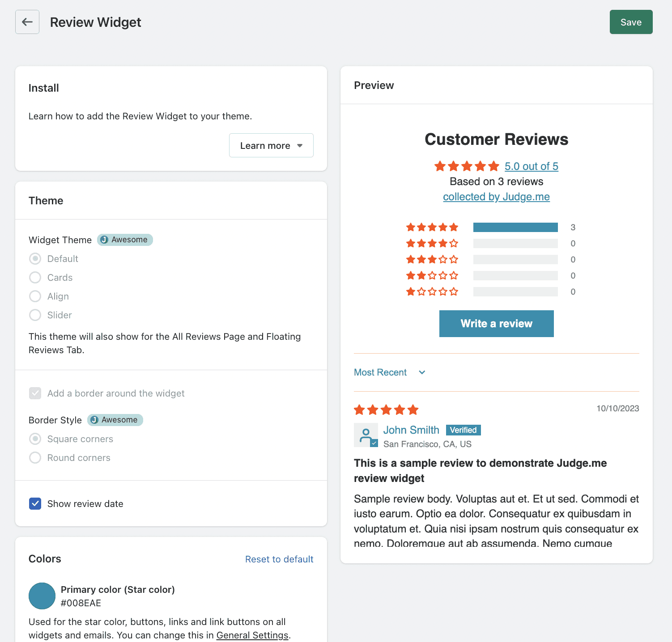Choose Round corners border style
672x642 pixels.
tap(35, 458)
